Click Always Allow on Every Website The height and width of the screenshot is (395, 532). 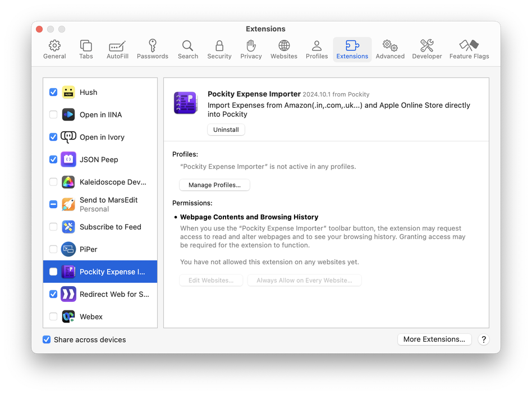tap(304, 281)
